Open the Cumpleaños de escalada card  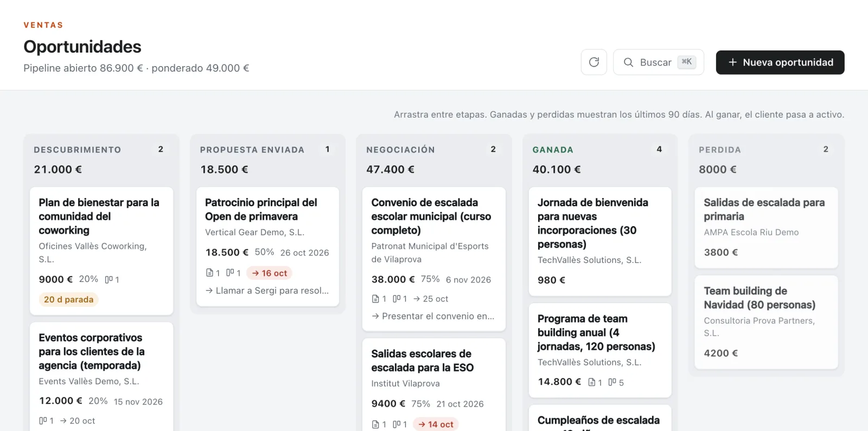pyautogui.click(x=600, y=418)
